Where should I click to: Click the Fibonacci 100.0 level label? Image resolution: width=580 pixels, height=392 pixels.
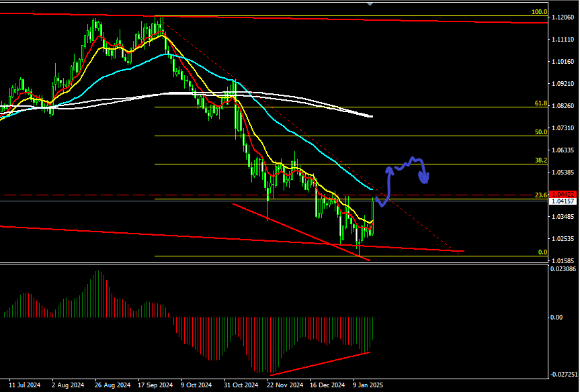(x=539, y=12)
